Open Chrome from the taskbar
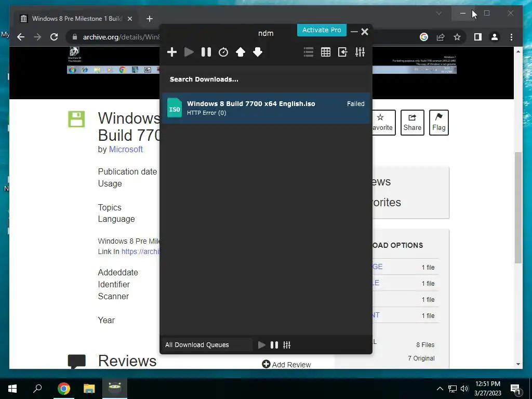The height and width of the screenshot is (399, 532). tap(63, 389)
